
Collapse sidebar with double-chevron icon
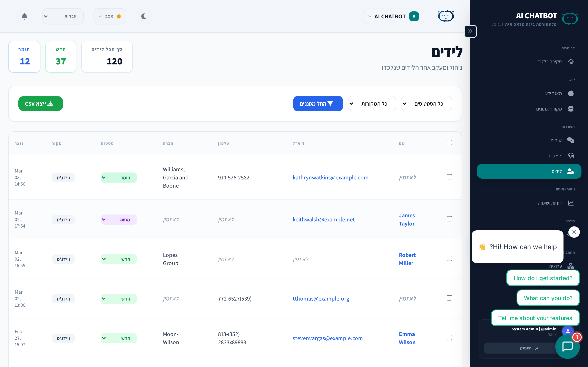(x=470, y=31)
